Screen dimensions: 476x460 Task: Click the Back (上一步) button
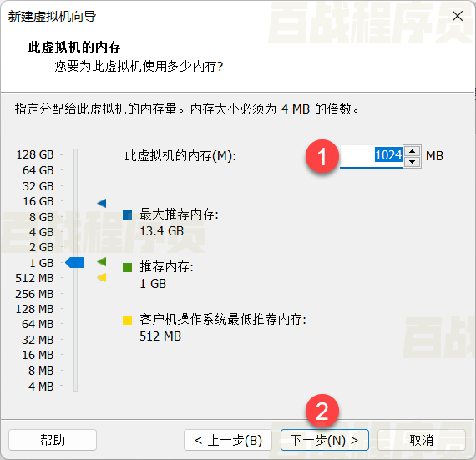coord(228,440)
